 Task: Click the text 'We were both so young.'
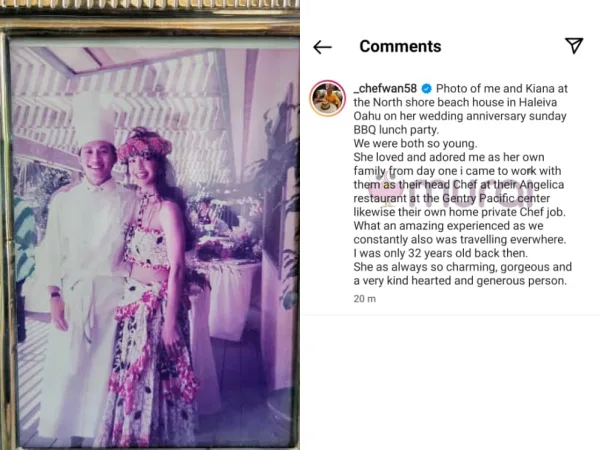pyautogui.click(x=415, y=143)
